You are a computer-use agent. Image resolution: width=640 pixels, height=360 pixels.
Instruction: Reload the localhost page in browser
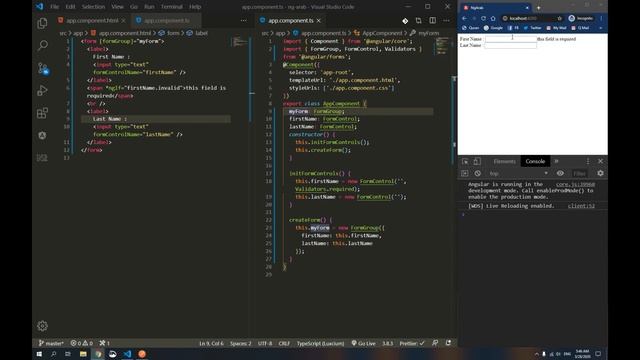(x=483, y=18)
